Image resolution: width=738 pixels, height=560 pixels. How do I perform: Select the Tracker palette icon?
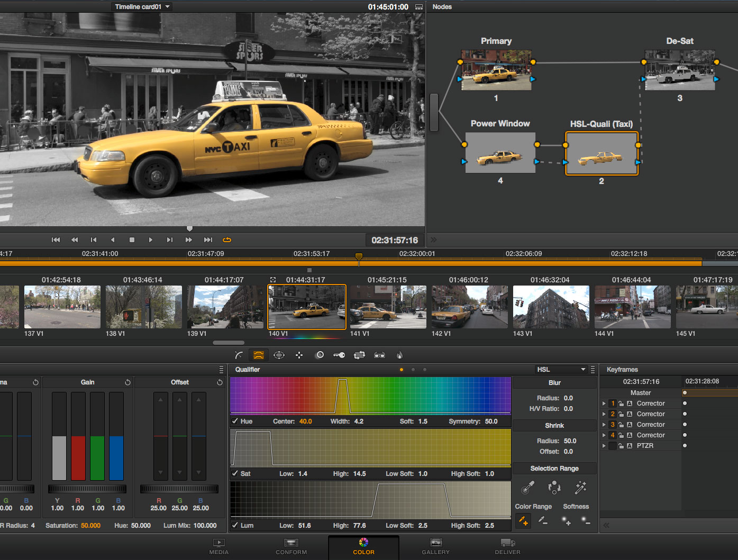(x=299, y=355)
